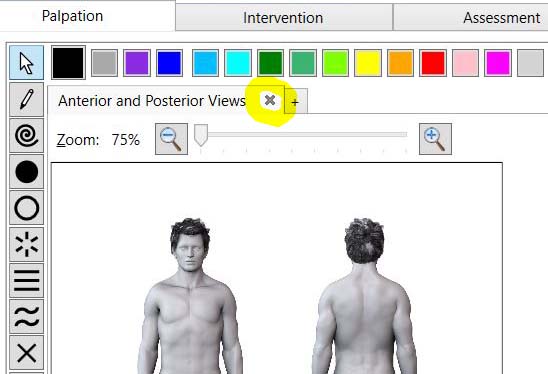548x374 pixels.
Task: Add a new view tab with plus
Action: click(x=296, y=102)
